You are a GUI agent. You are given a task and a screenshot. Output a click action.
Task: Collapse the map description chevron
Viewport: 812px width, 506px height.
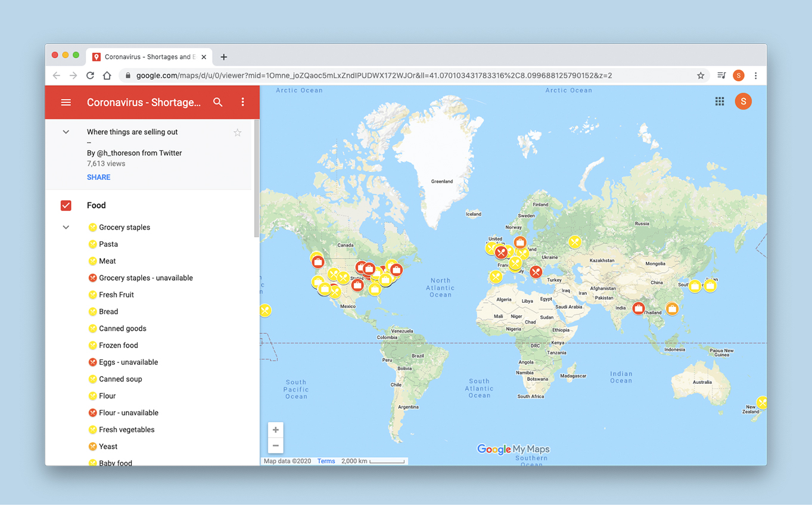66,132
